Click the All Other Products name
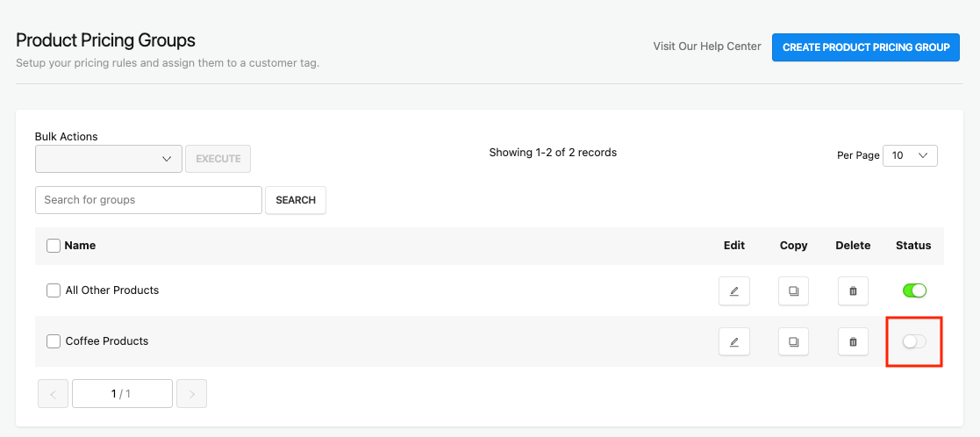The image size is (980, 437). pos(112,290)
